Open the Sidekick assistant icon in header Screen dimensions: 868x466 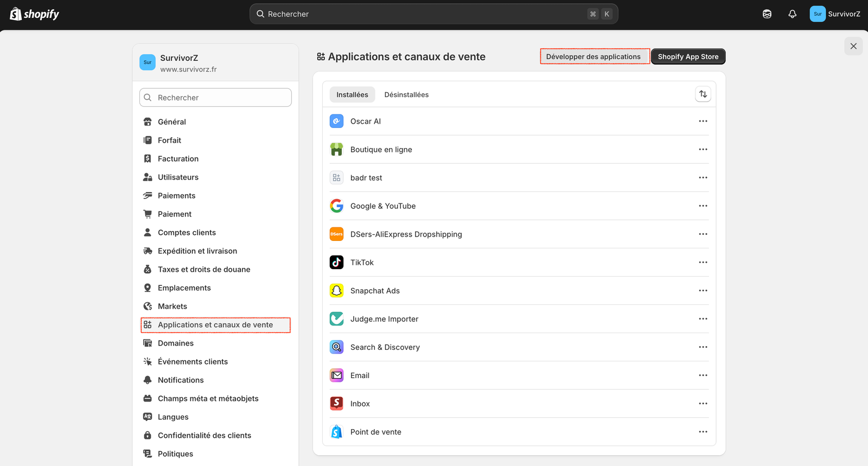click(767, 14)
